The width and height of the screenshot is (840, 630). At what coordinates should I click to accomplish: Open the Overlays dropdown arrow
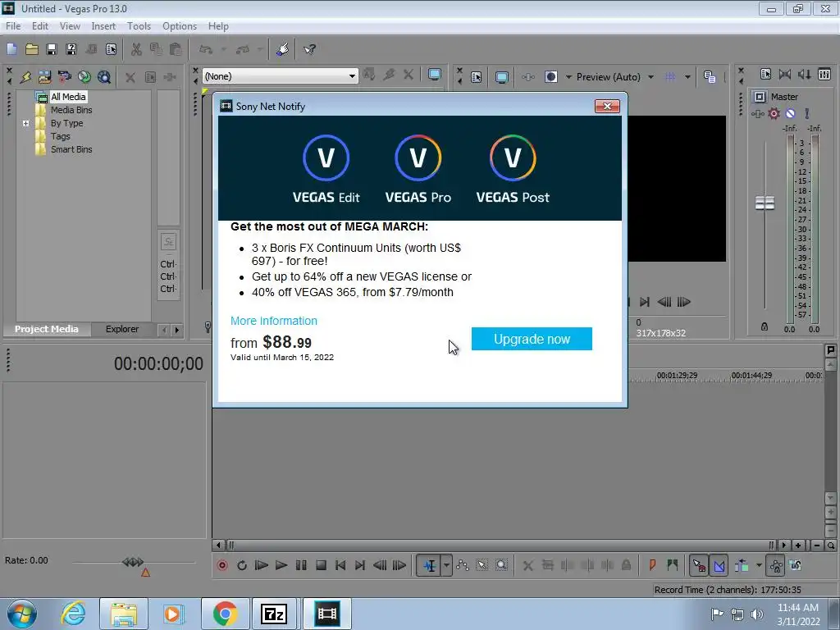click(x=687, y=77)
